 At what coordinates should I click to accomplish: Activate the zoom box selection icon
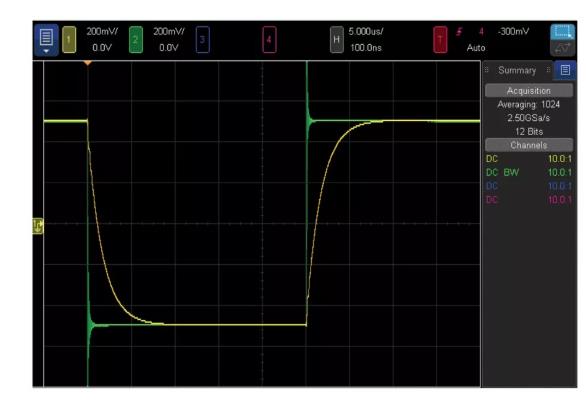[x=562, y=32]
